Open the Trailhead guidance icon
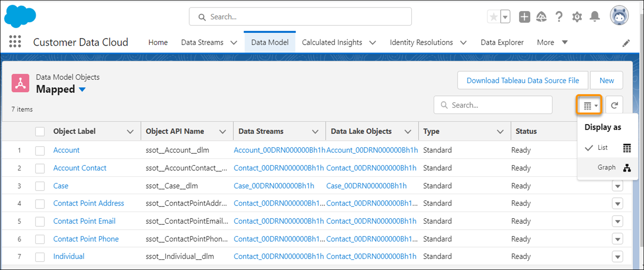This screenshot has width=644, height=270. click(541, 17)
